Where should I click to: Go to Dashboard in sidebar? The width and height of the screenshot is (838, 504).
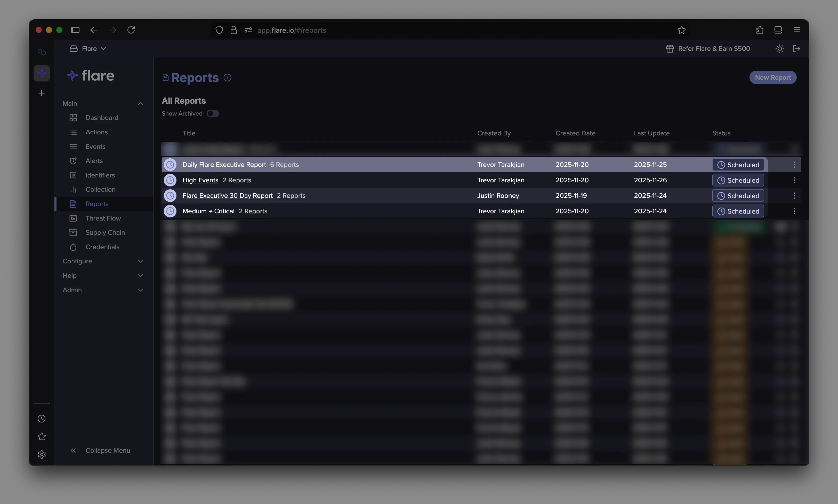tap(102, 118)
